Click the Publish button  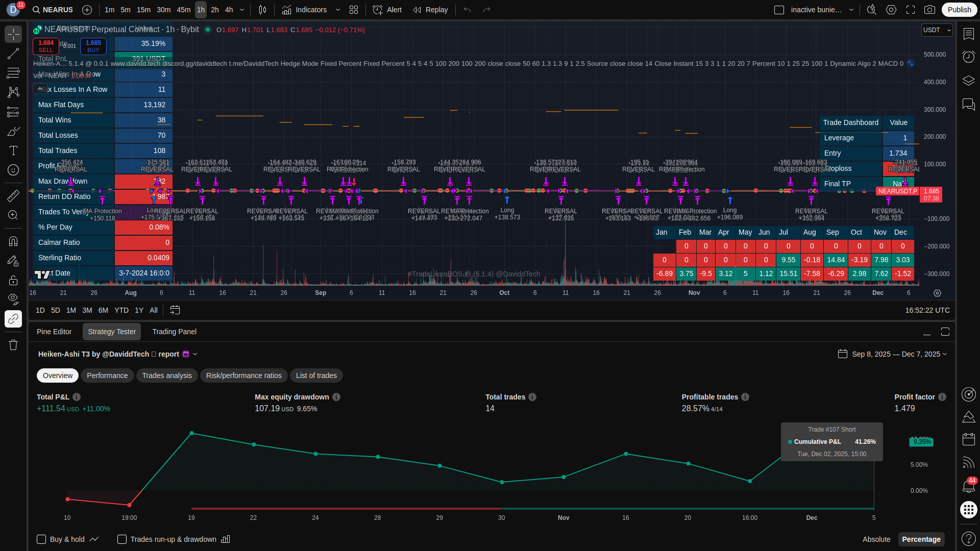959,10
